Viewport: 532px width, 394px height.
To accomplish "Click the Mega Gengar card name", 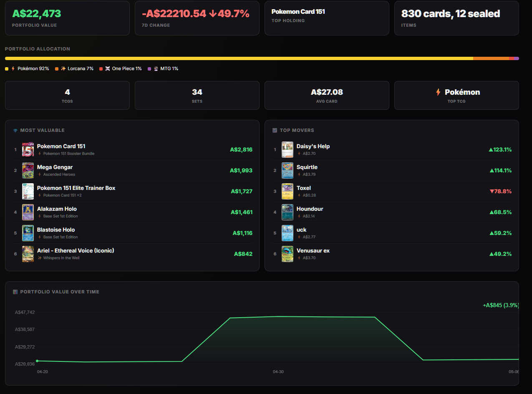I will pyautogui.click(x=55, y=167).
